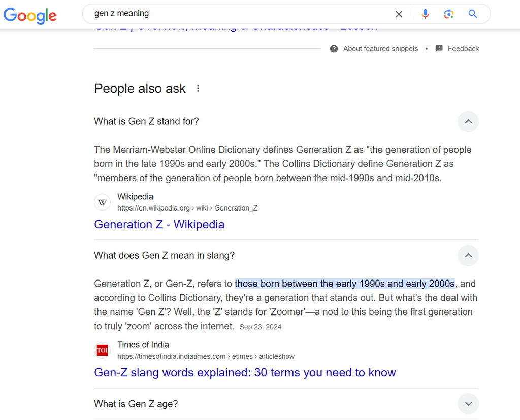The width and height of the screenshot is (520, 420).
Task: Click the Google logo
Action: click(30, 15)
